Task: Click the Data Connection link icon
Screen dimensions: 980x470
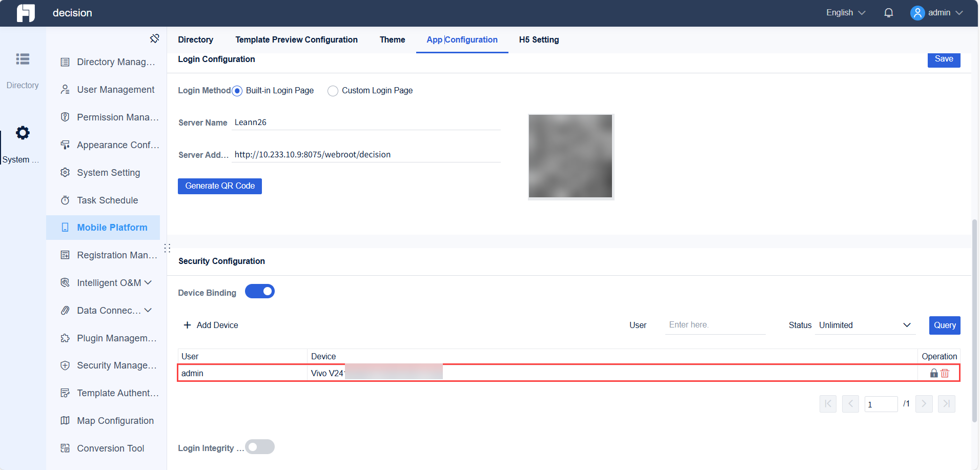Action: [65, 311]
